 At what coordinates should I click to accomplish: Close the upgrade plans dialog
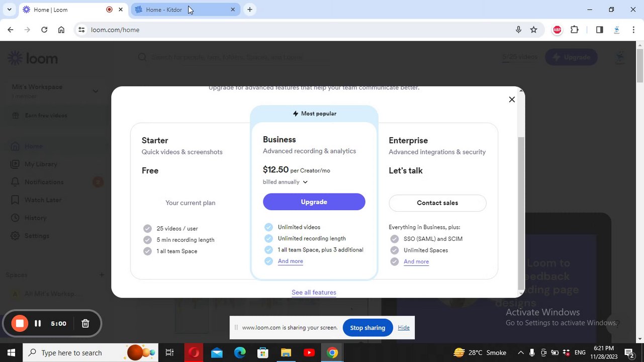pos(512,100)
